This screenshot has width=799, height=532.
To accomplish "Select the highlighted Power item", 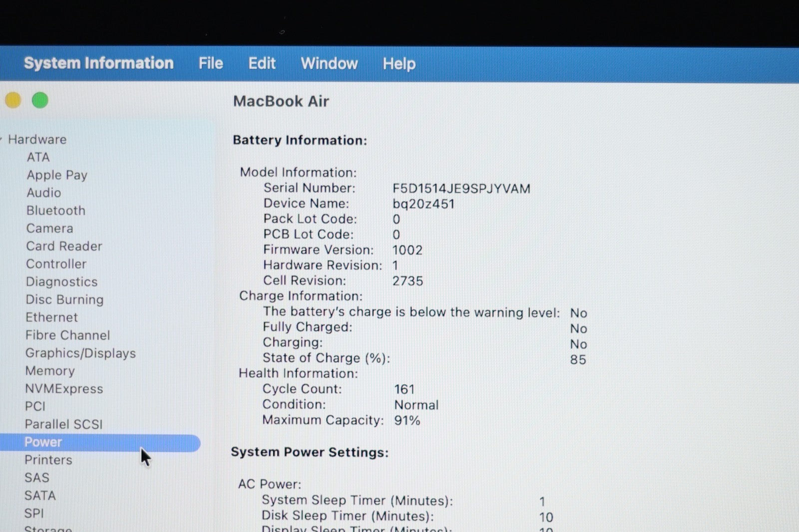I will pyautogui.click(x=43, y=442).
